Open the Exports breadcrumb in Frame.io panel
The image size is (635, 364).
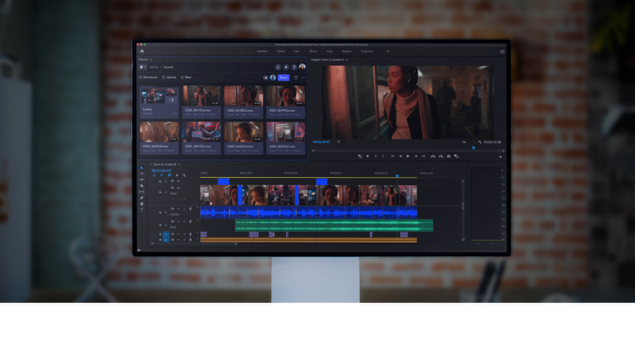coord(168,67)
